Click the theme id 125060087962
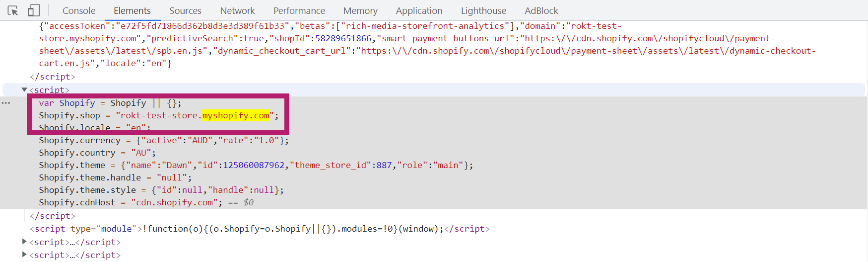Viewport: 868px width, 262px height. tap(254, 165)
